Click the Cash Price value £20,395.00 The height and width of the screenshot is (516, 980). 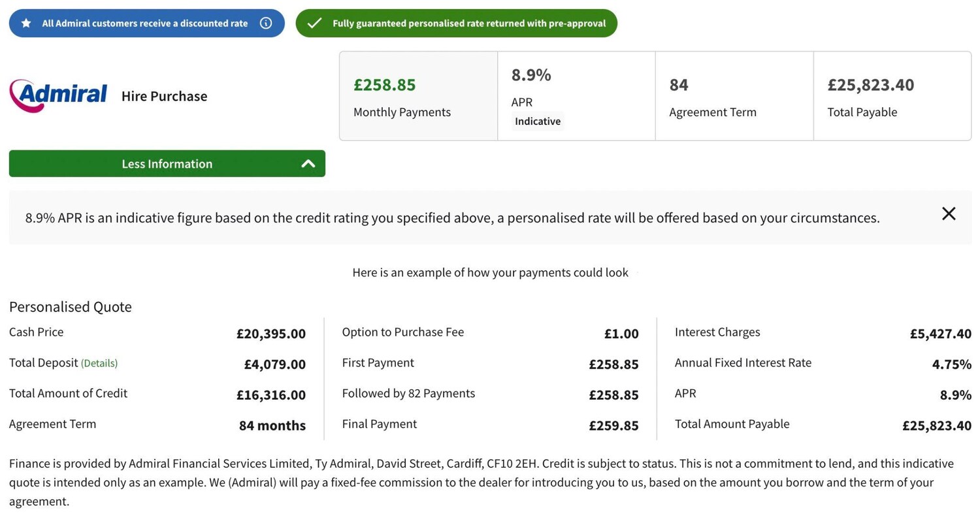[270, 334]
